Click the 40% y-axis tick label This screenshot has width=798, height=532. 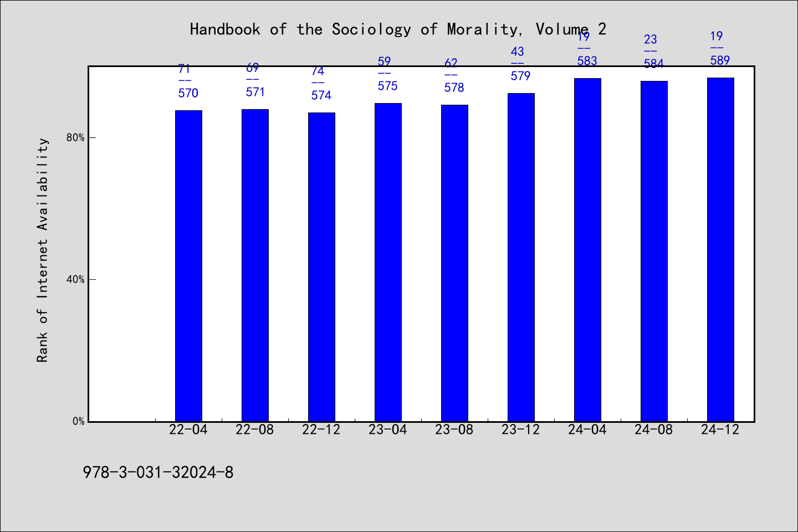[75, 279]
